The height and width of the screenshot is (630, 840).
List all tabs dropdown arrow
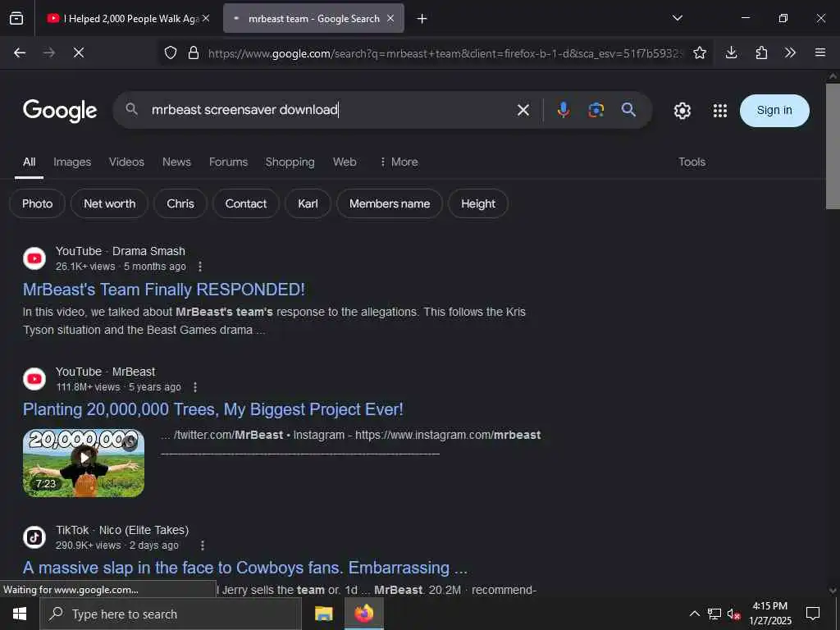point(678,18)
